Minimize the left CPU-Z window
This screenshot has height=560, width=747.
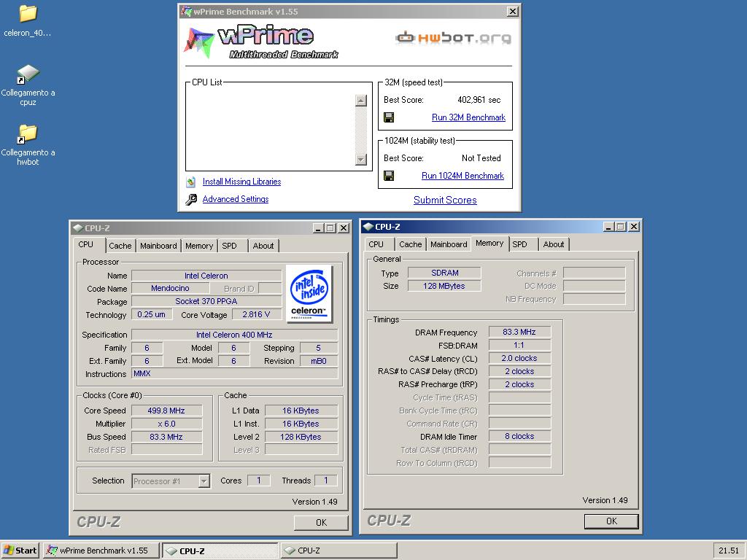[x=318, y=228]
